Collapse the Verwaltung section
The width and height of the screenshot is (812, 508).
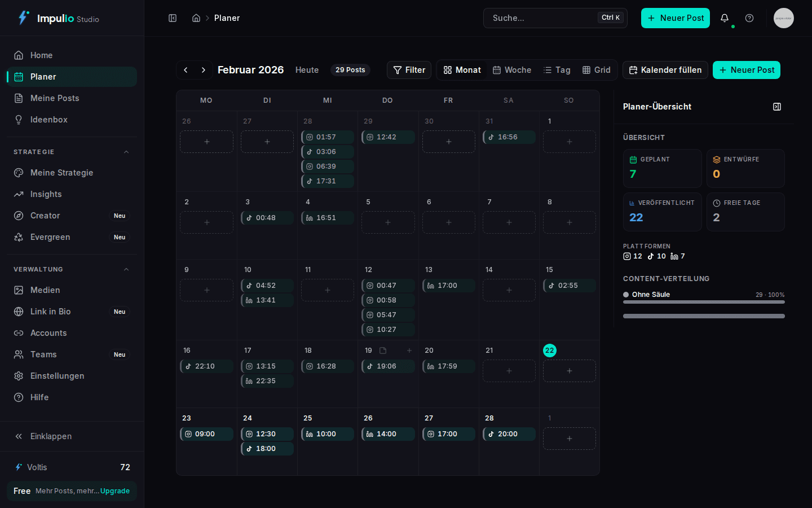coord(126,269)
